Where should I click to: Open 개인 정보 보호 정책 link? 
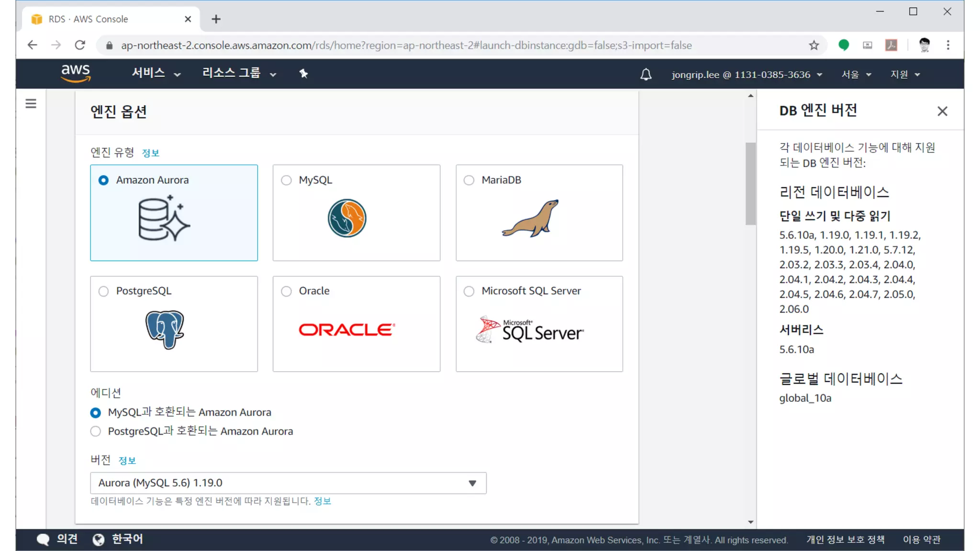click(x=845, y=540)
